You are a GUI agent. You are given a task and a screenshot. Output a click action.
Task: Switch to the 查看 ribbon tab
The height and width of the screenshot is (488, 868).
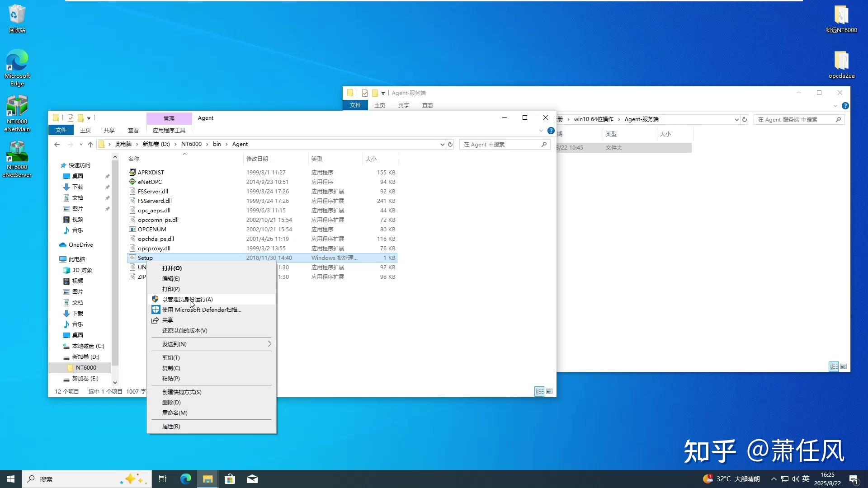133,130
